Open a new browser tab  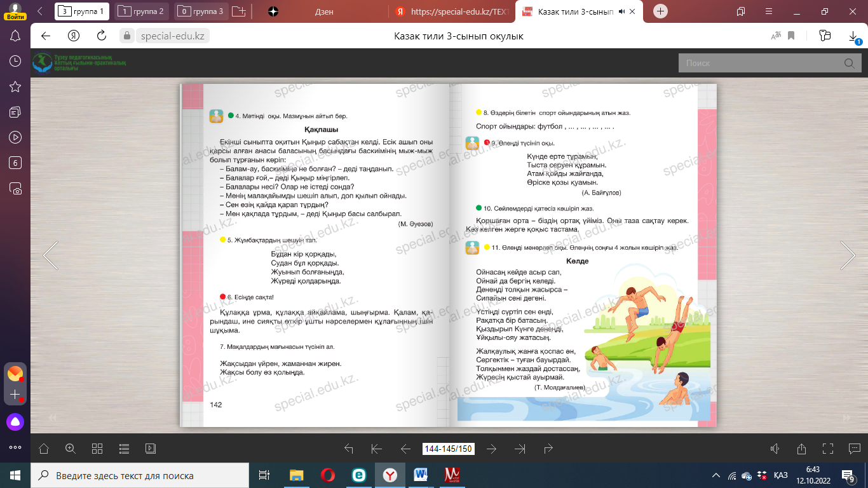661,11
